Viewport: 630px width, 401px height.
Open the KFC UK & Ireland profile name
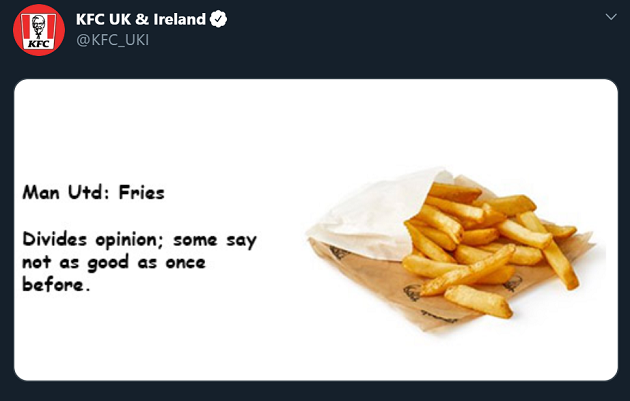coord(140,20)
